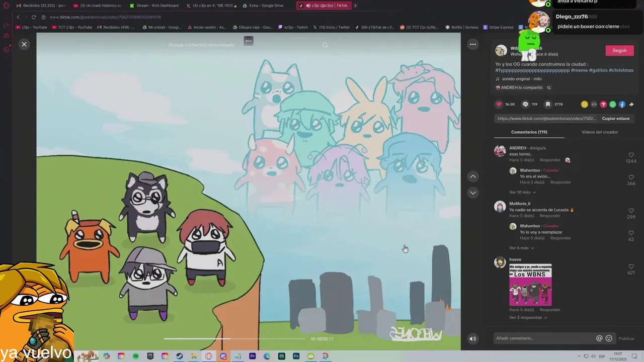Open a new browser tab with plus
The height and width of the screenshot is (362, 644).
click(355, 6)
